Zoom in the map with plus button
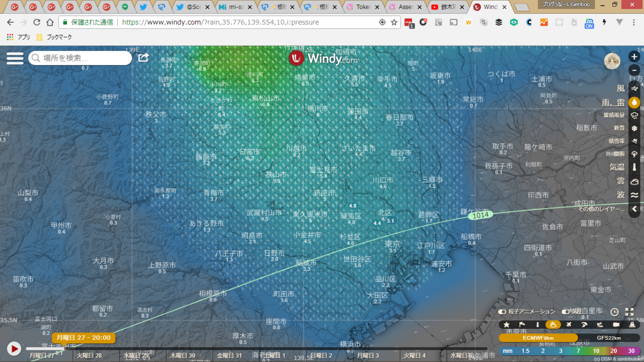The height and width of the screenshot is (362, 644). pyautogui.click(x=634, y=57)
